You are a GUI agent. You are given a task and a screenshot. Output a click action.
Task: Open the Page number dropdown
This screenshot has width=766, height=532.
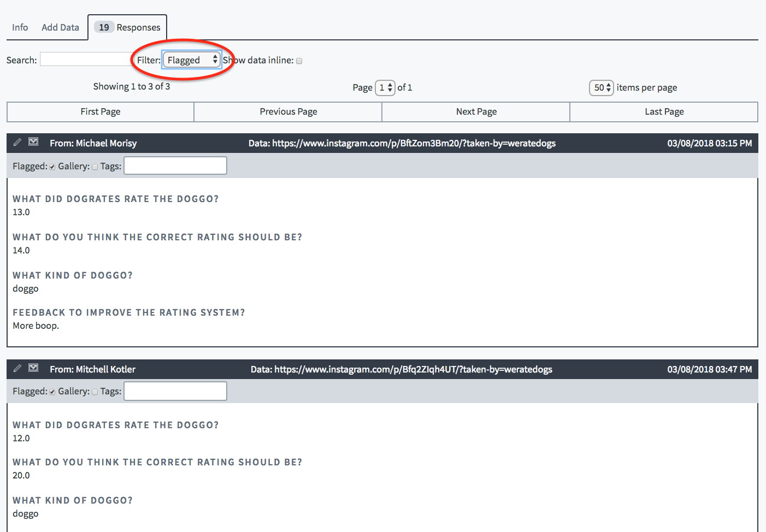pyautogui.click(x=385, y=87)
